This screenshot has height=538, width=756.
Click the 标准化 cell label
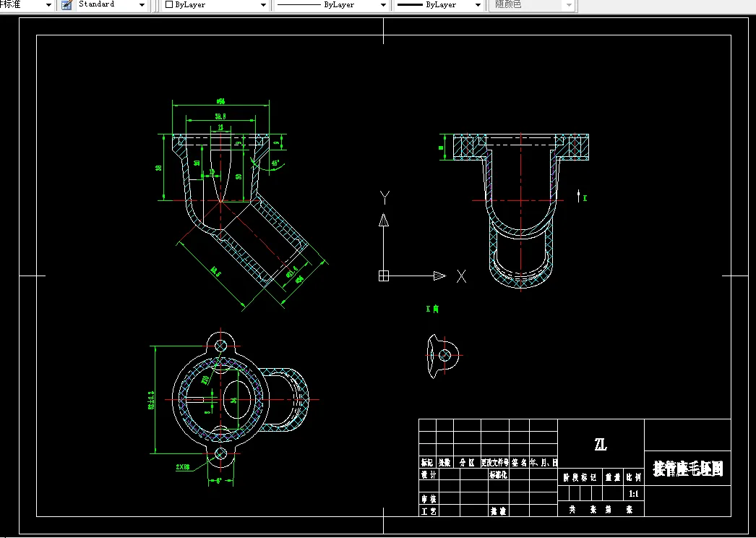coord(499,475)
